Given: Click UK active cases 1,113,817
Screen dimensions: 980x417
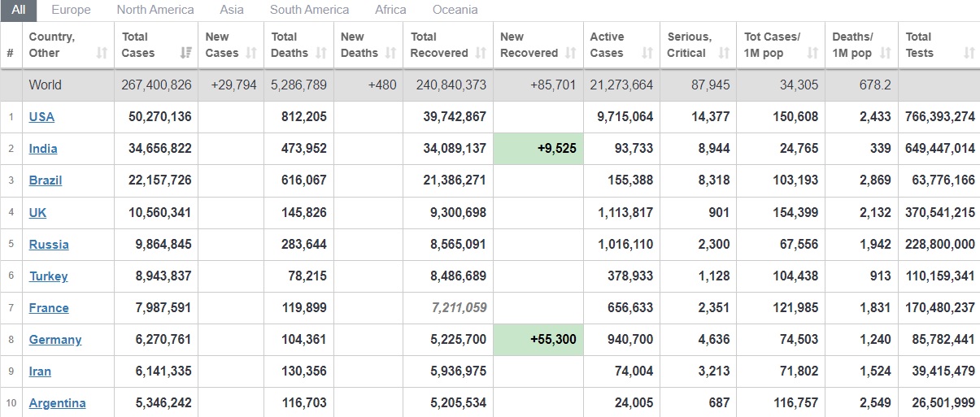Looking at the screenshot, I should (625, 212).
